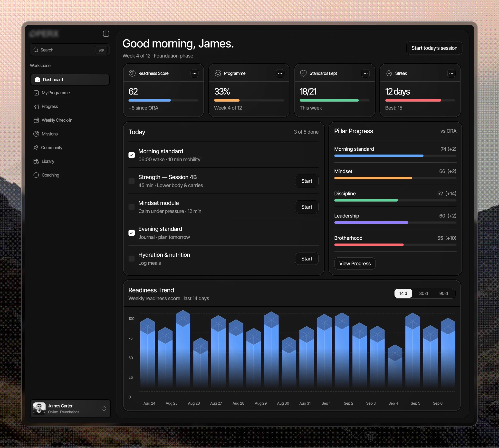Viewport: 499px width, 448px height.
Task: Click the Community people icon
Action: coord(36,148)
